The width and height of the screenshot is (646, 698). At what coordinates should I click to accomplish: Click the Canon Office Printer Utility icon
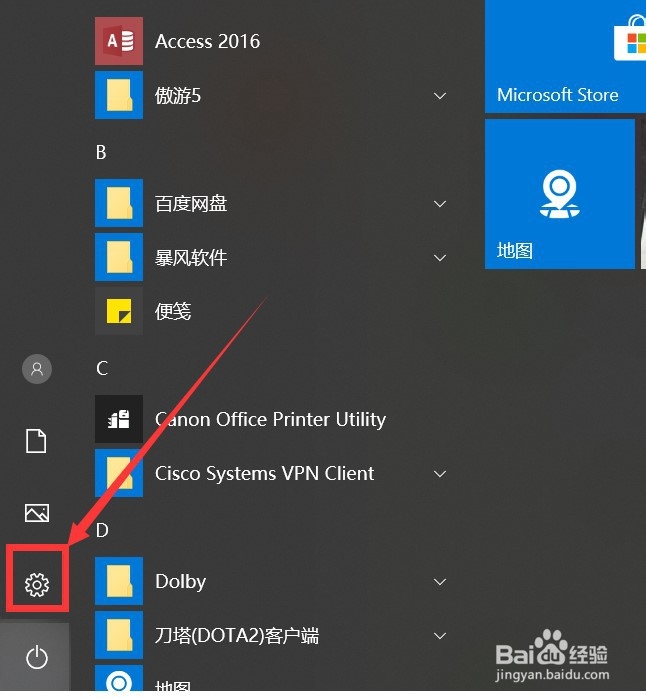point(119,419)
